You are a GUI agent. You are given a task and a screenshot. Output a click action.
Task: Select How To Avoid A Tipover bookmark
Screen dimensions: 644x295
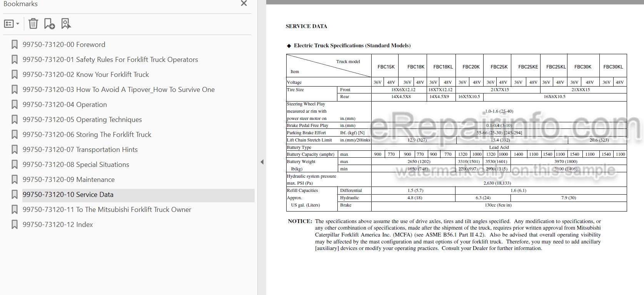pos(118,90)
